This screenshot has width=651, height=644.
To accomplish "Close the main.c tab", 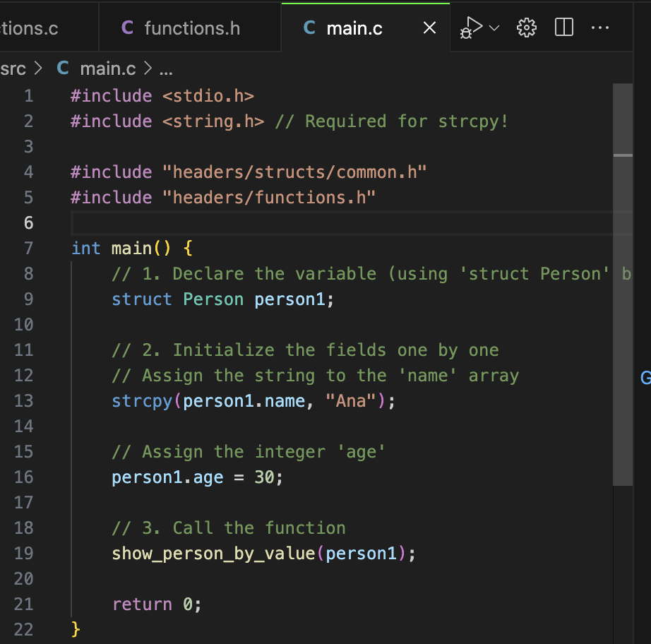I will 429,28.
